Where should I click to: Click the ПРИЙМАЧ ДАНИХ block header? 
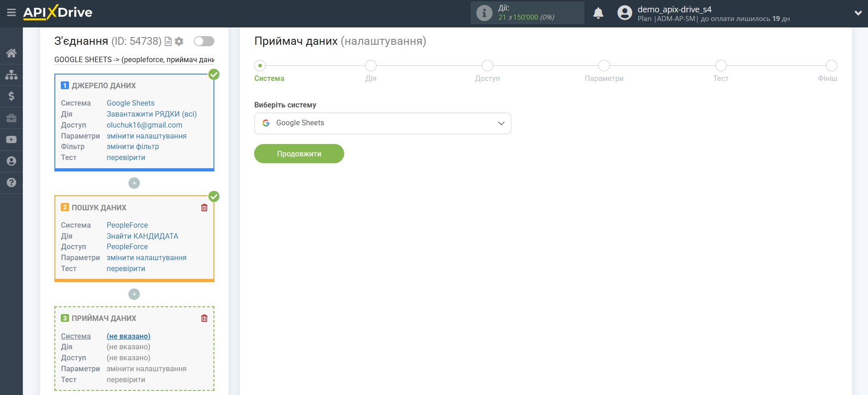click(104, 318)
